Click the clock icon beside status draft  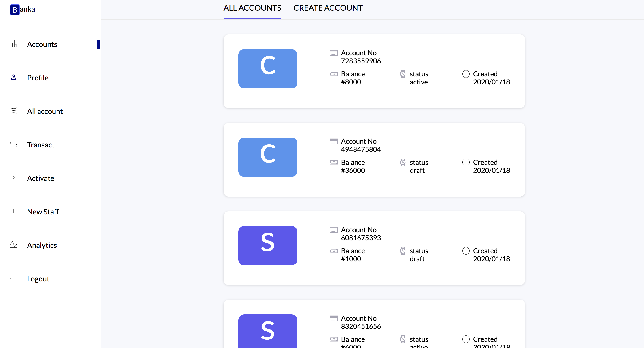(x=402, y=162)
